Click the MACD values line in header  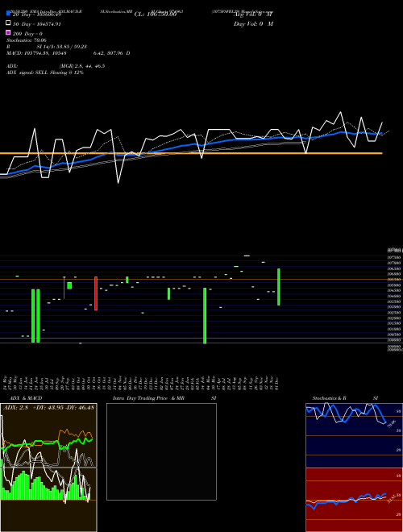[68, 53]
